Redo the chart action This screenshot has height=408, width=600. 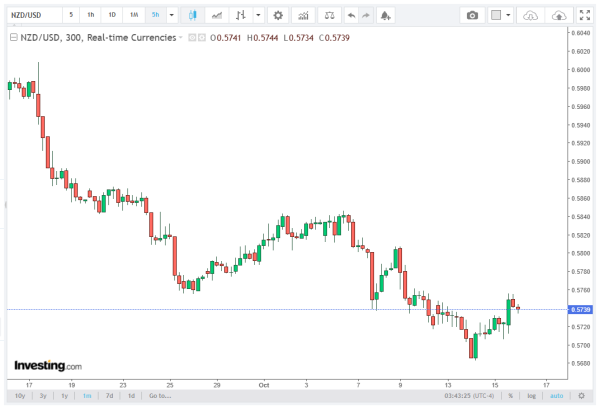[x=366, y=16]
